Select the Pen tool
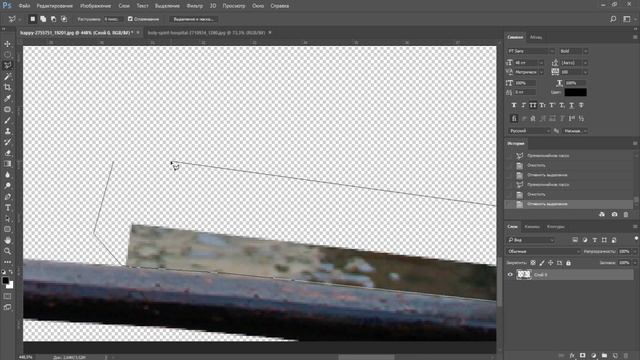Image resolution: width=640 pixels, height=360 pixels. click(7, 197)
